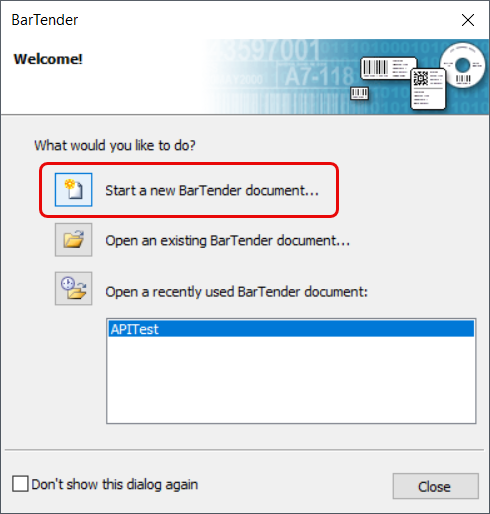The width and height of the screenshot is (490, 514).
Task: Select the open folder icon for existing documents
Action: pyautogui.click(x=73, y=240)
